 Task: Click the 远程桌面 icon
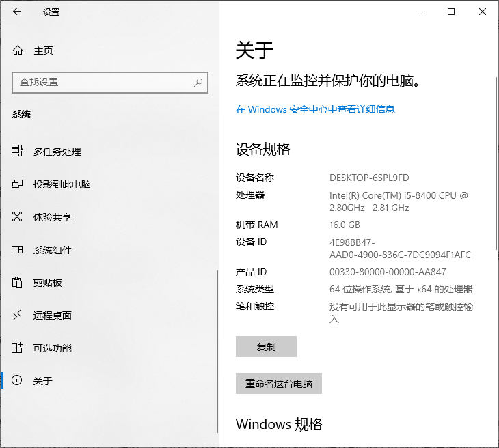tap(18, 316)
